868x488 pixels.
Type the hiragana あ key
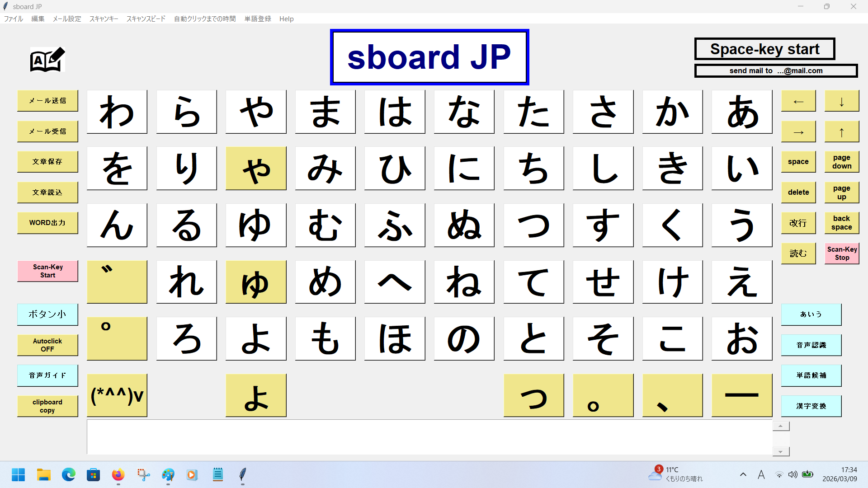click(x=742, y=112)
